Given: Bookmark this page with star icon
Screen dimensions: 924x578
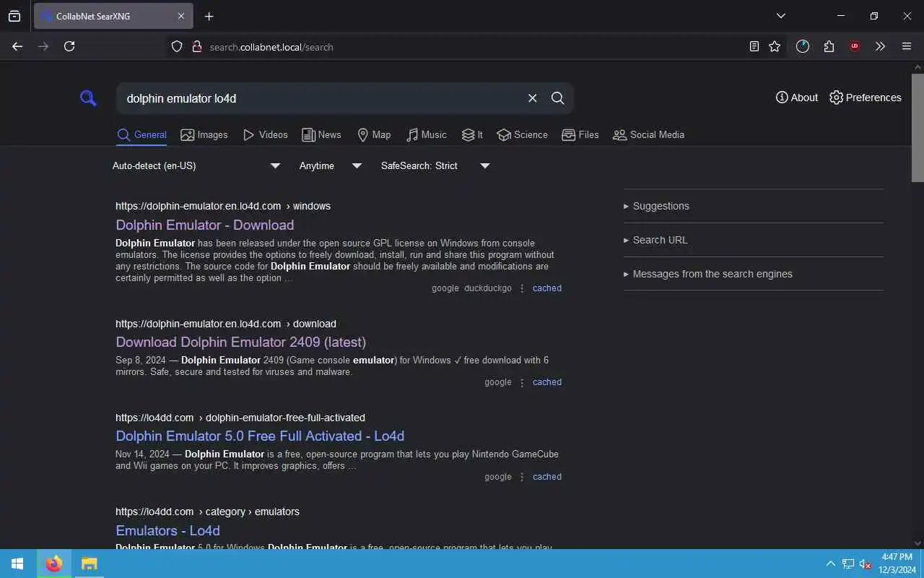Looking at the screenshot, I should pyautogui.click(x=775, y=46).
